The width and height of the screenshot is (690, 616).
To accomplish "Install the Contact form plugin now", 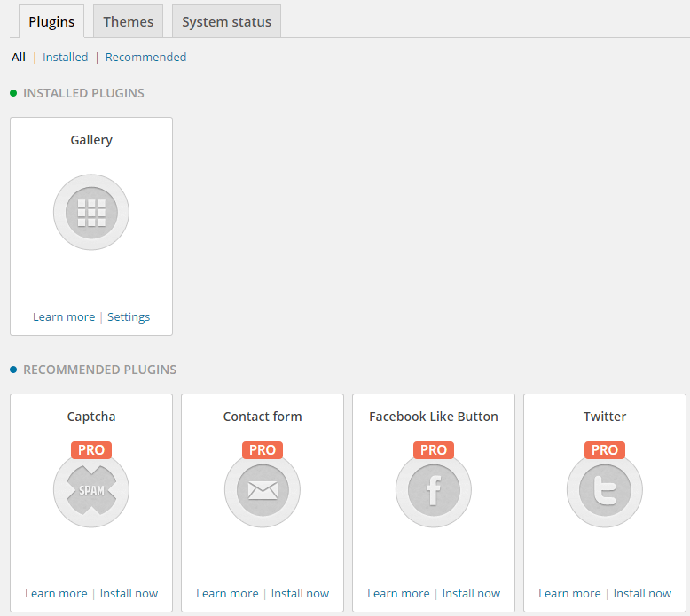I will (300, 594).
